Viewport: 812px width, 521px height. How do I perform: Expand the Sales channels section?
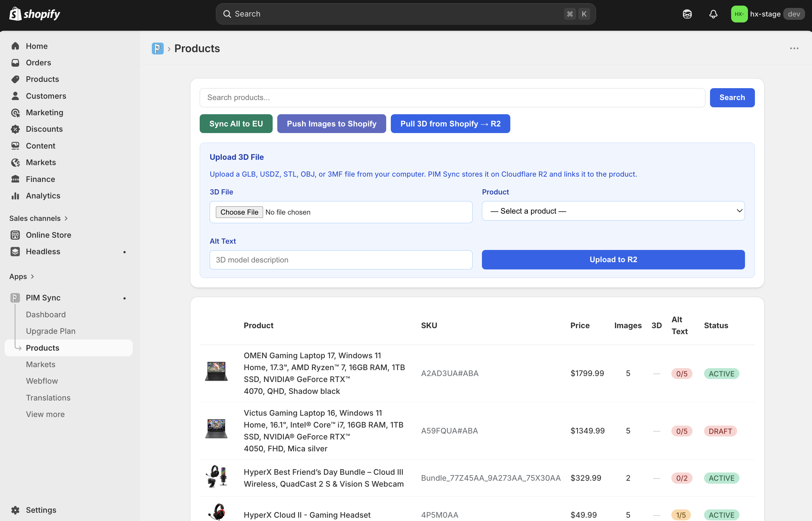pos(39,219)
